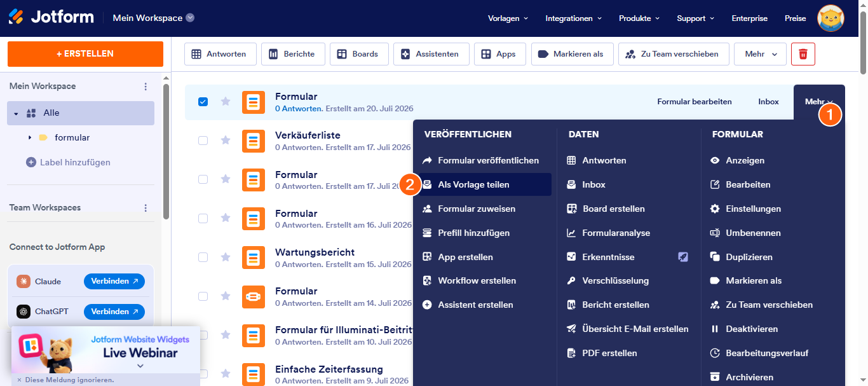The width and height of the screenshot is (868, 386).
Task: Check the Einfache Zeiterfassung checkbox
Action: pyautogui.click(x=203, y=374)
